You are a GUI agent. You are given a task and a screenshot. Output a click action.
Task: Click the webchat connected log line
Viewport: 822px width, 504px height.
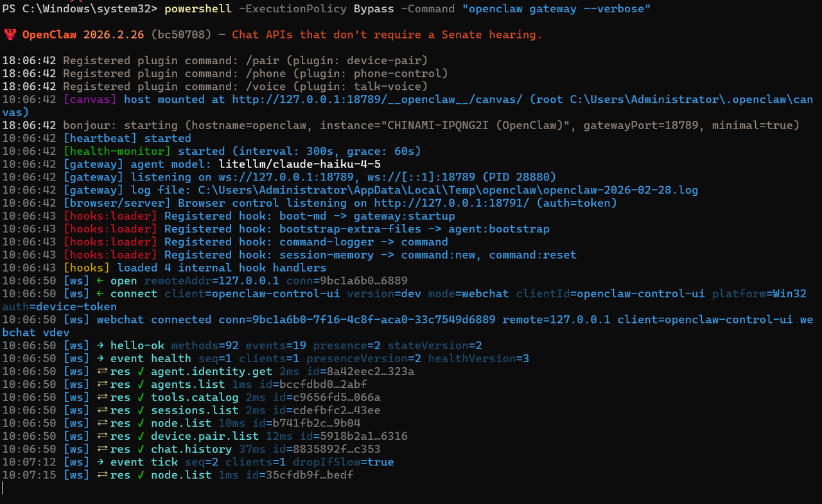click(408, 326)
